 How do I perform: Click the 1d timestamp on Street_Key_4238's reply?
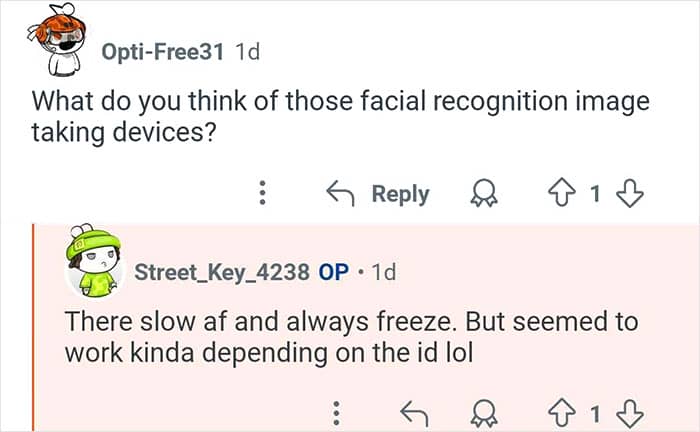383,272
